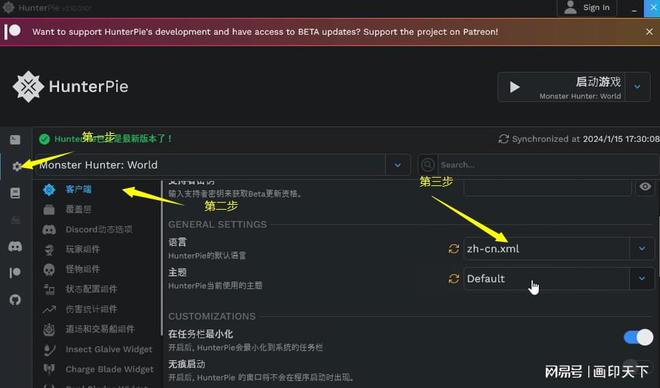Screen dimensions: 660x388
Task: Click the 启动游戏 launch button
Action: point(562,87)
